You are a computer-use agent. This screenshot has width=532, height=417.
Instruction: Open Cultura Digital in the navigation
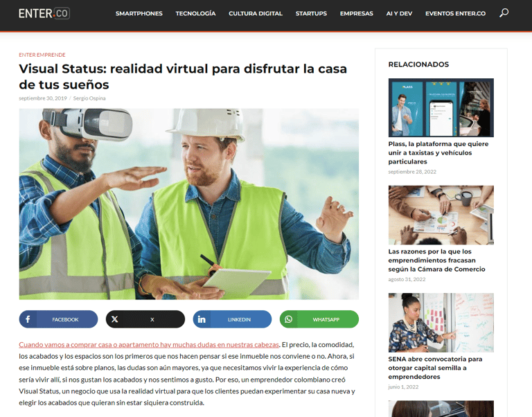(256, 14)
